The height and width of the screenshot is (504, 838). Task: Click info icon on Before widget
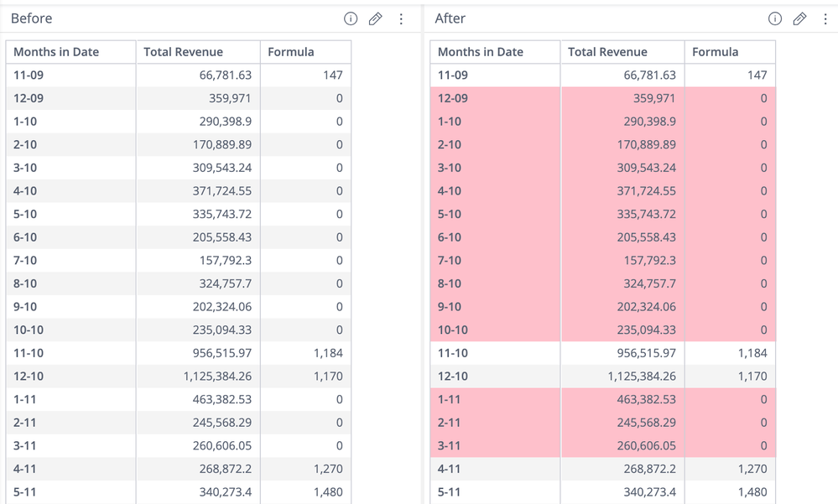click(351, 18)
